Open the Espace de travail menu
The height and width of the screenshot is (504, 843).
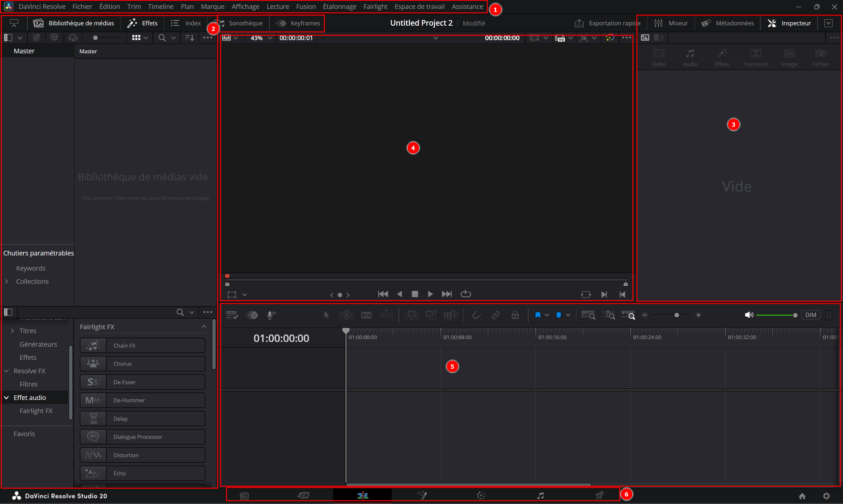coord(420,7)
